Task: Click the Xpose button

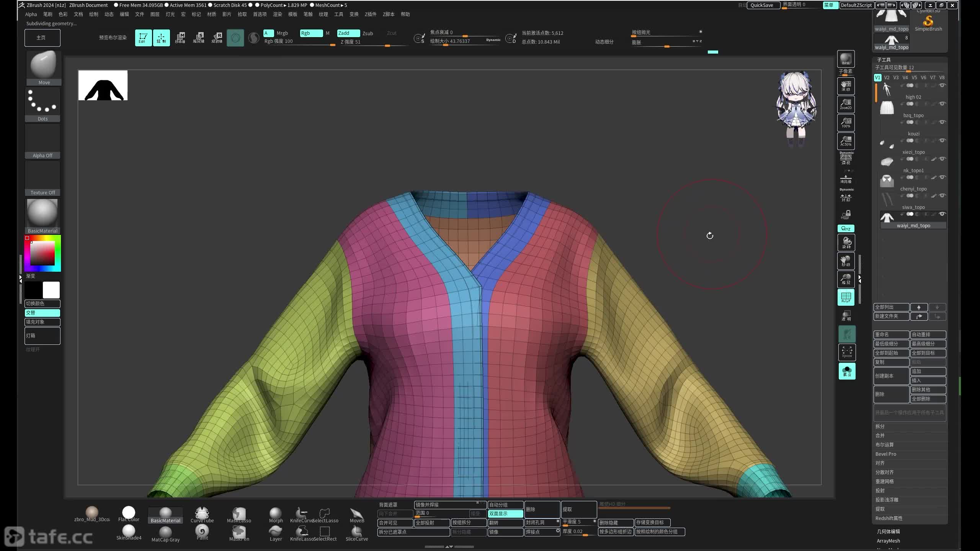Action: pos(847,352)
